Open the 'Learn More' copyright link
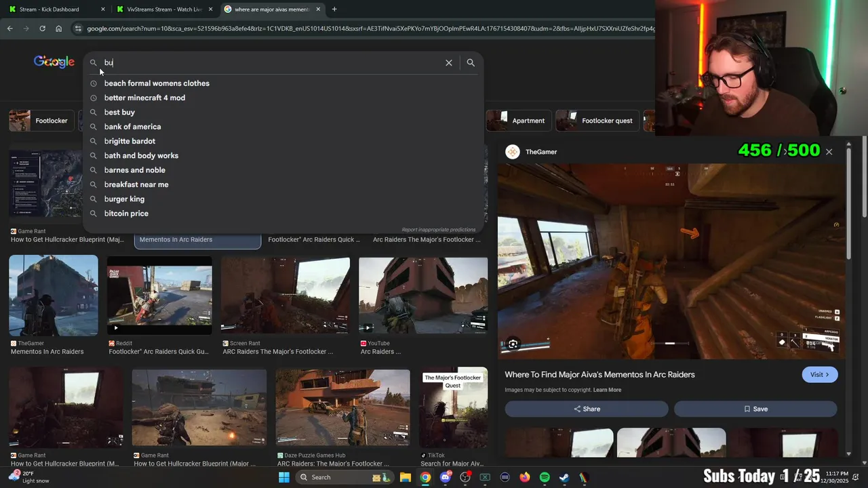Screen dimensions: 868x488 click(x=607, y=390)
